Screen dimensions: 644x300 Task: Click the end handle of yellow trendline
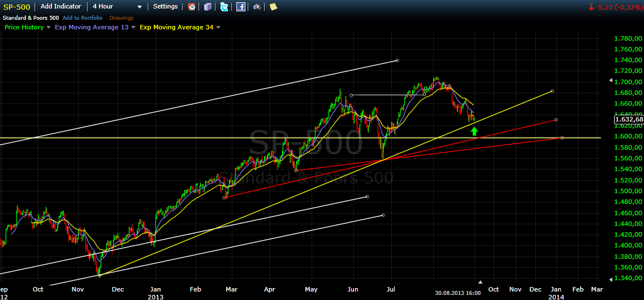tap(552, 91)
